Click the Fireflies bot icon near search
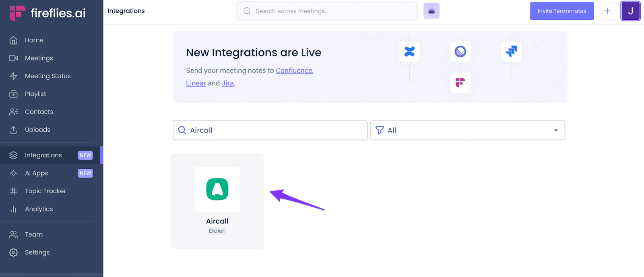644x277 pixels. 431,11
